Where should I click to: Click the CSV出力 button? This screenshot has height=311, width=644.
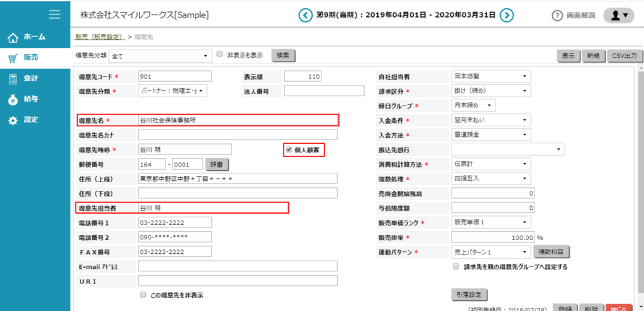(625, 56)
